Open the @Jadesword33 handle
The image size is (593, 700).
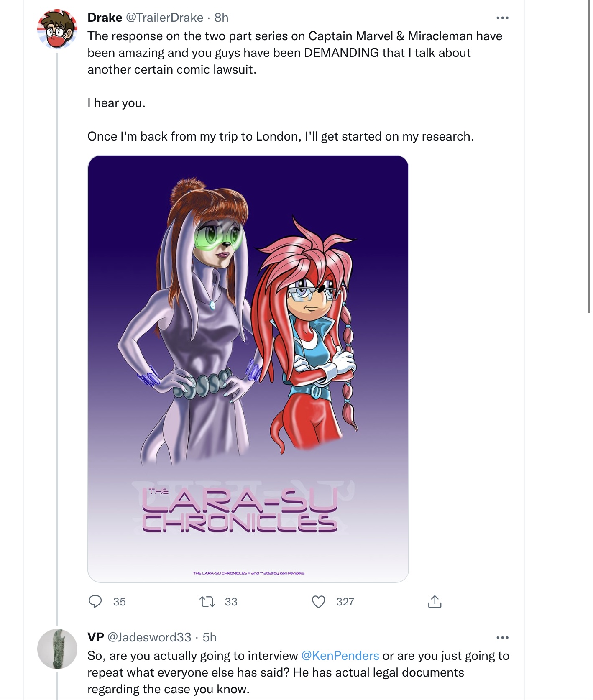point(149,637)
